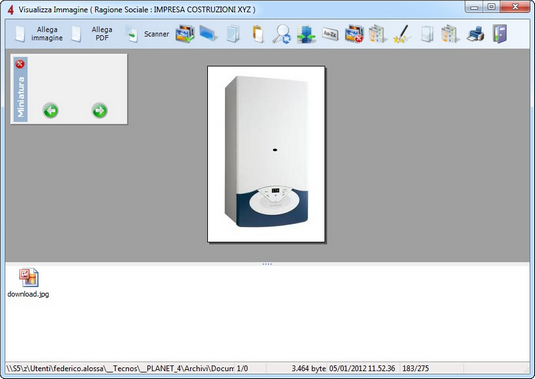Go to next thumbnail with green right arrow
The image size is (535, 379).
100,111
